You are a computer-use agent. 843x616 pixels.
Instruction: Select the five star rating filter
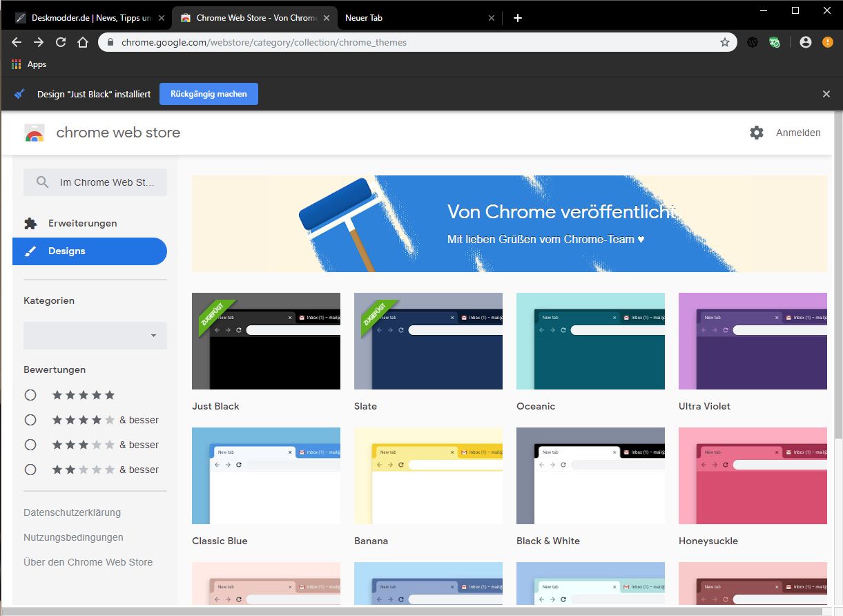30,395
